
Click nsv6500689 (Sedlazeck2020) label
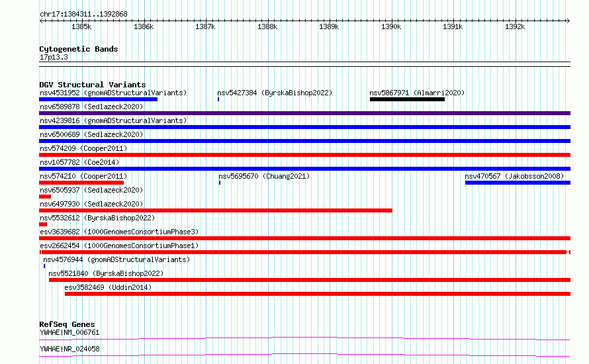click(91, 134)
